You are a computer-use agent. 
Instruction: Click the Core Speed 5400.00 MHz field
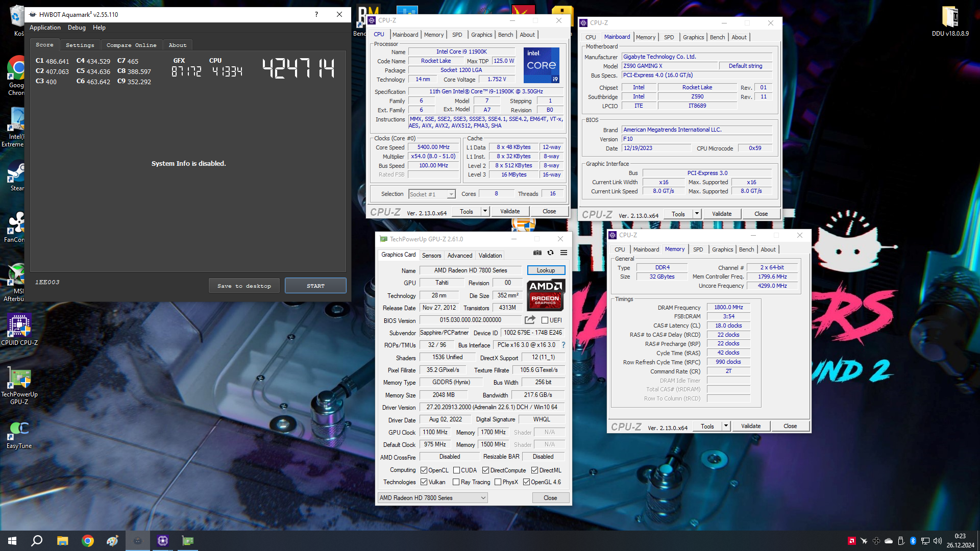pyautogui.click(x=434, y=147)
